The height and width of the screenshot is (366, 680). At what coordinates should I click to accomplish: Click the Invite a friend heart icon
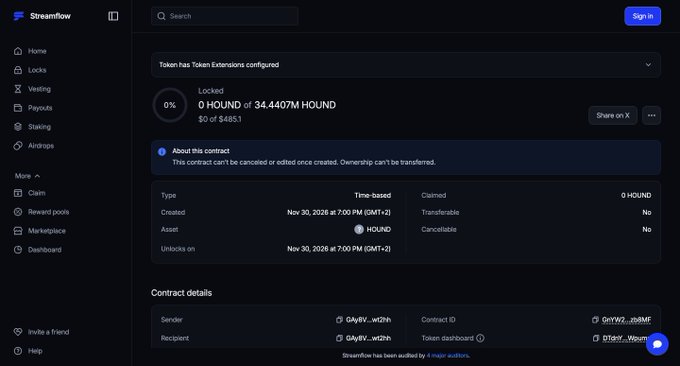[18, 332]
